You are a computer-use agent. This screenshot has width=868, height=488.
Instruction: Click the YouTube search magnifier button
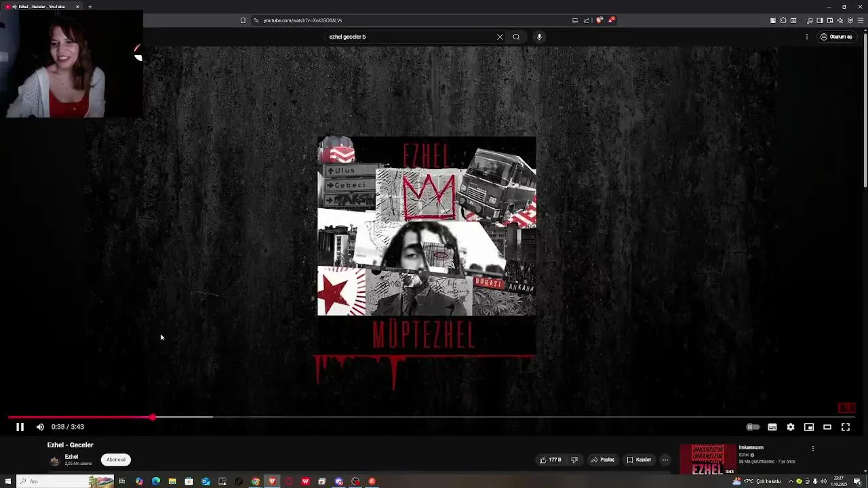[516, 37]
